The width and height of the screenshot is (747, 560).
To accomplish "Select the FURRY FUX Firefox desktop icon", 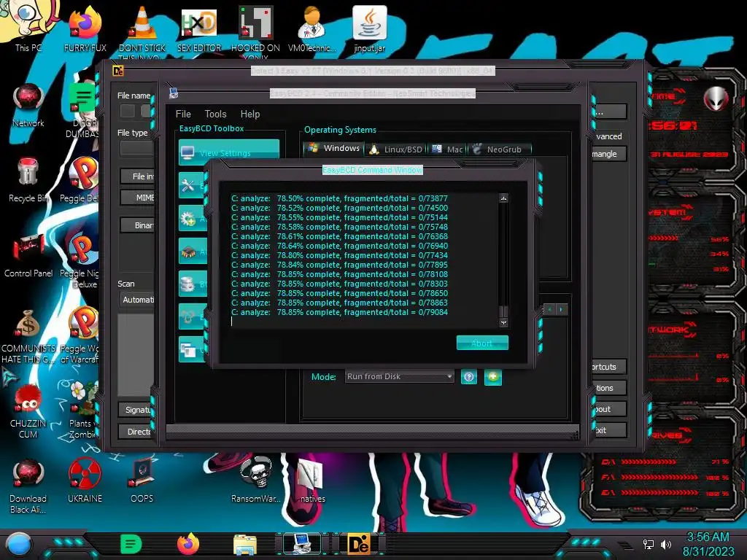I will click(85, 28).
